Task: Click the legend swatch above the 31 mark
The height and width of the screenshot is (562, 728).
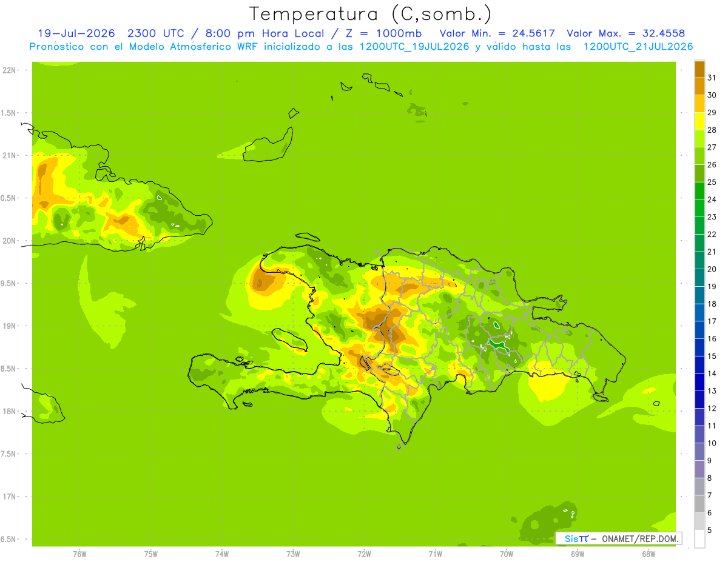Action: 699,69
